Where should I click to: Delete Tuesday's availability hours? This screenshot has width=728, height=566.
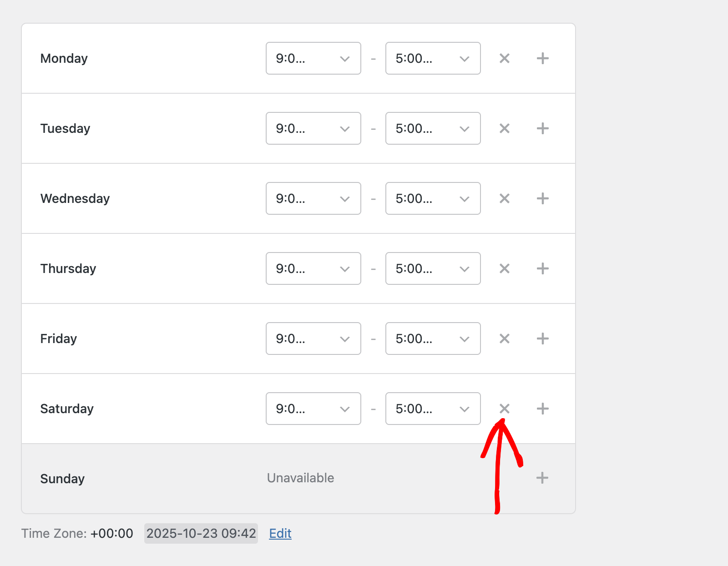[x=504, y=128]
